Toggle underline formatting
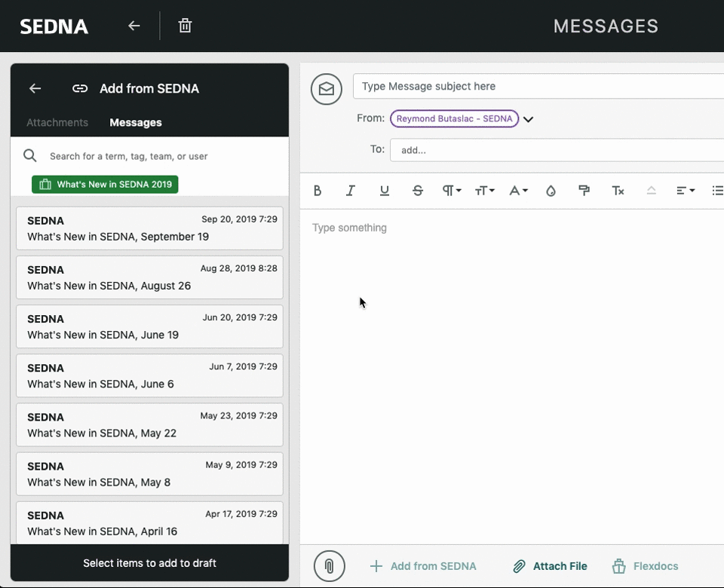Image resolution: width=724 pixels, height=588 pixels. [384, 191]
